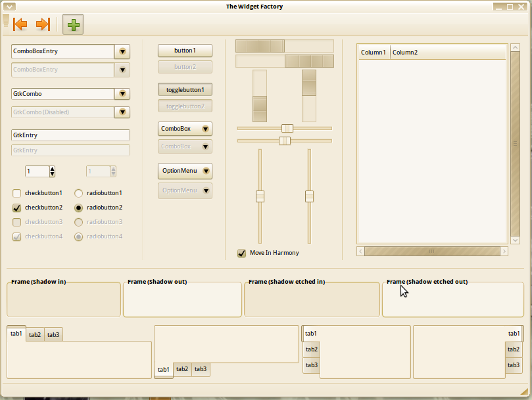Switch to tab2 in the top-tabbed notebook
The width and height of the screenshot is (532, 400).
[35, 335]
